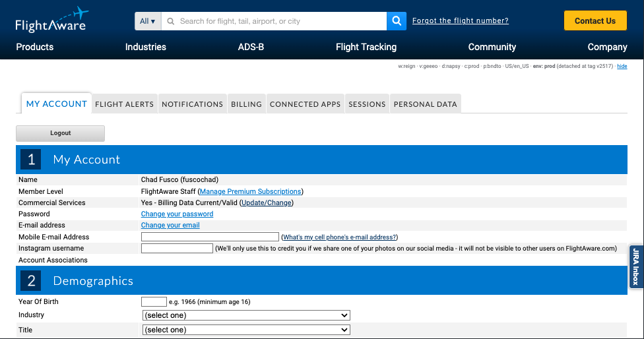Open the Company menu
Image resolution: width=644 pixels, height=339 pixels.
[607, 47]
